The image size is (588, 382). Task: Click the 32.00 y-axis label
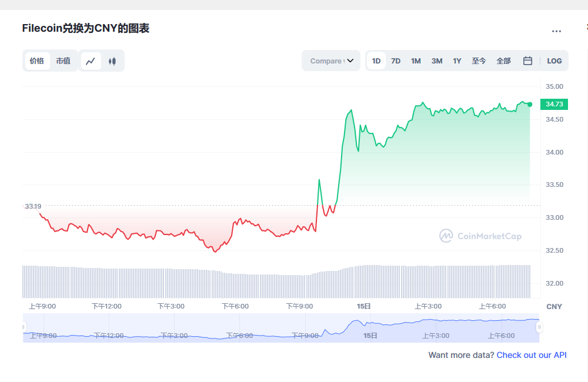554,283
